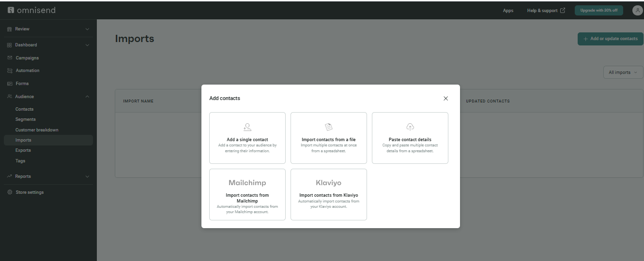Close the Add contacts dialog
644x261 pixels.
click(445, 99)
